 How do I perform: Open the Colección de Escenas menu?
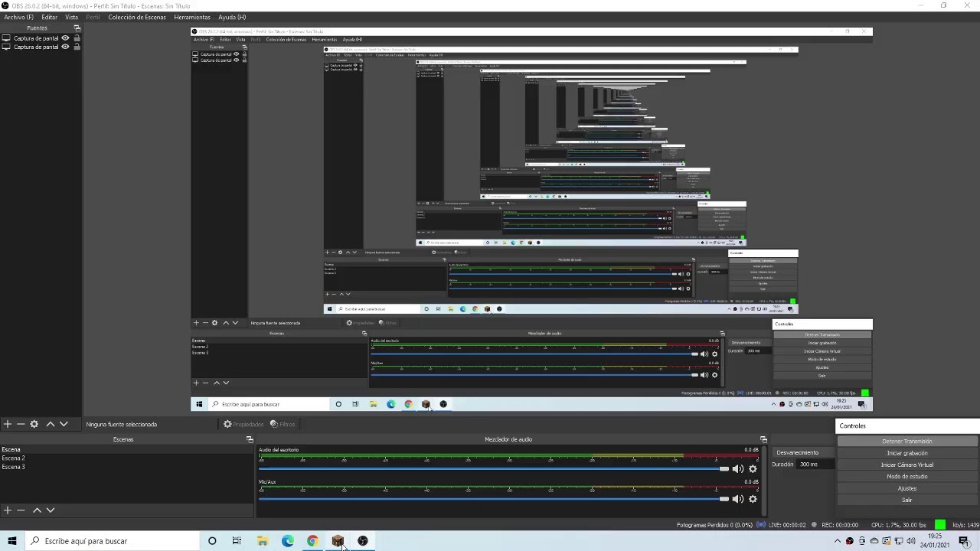tap(137, 17)
